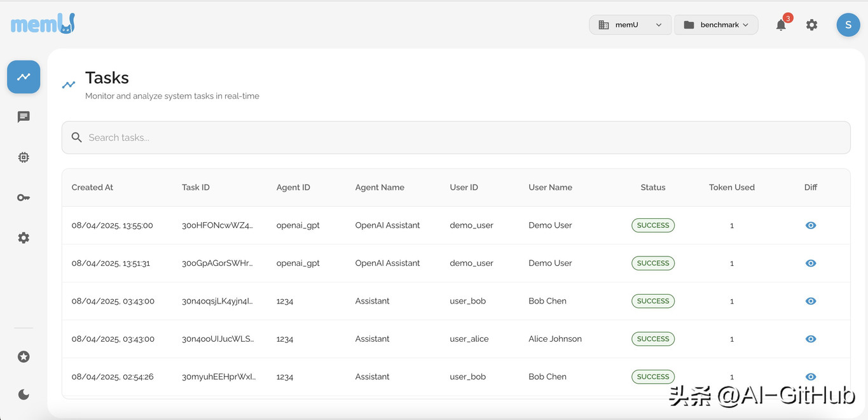868x420 pixels.
Task: Open the sidebar settings gear
Action: pos(24,237)
